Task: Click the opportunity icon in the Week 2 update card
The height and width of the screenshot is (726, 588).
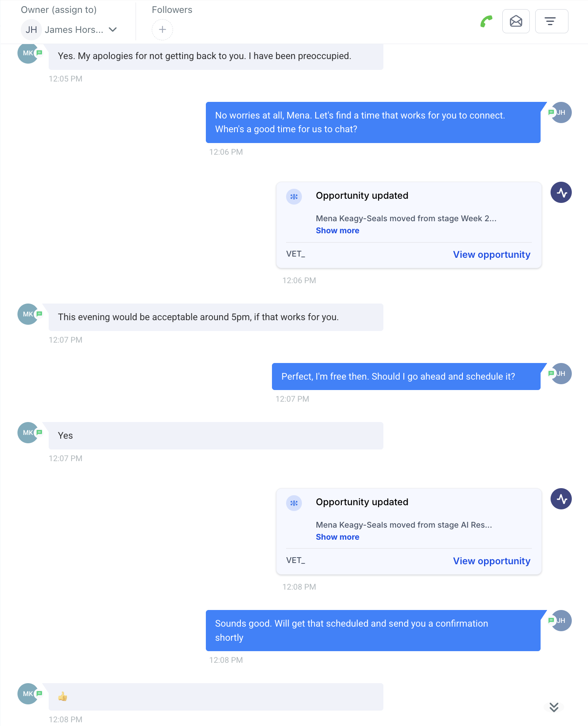Action: (x=294, y=197)
